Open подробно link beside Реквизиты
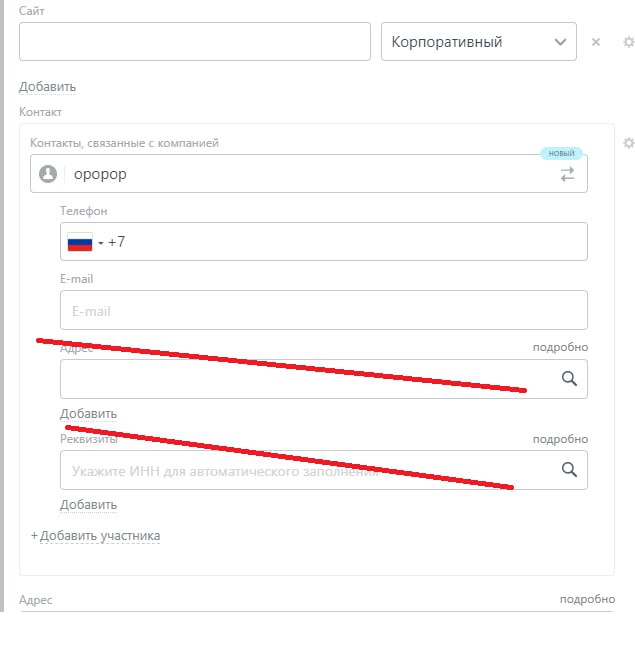This screenshot has width=635, height=650. point(560,438)
